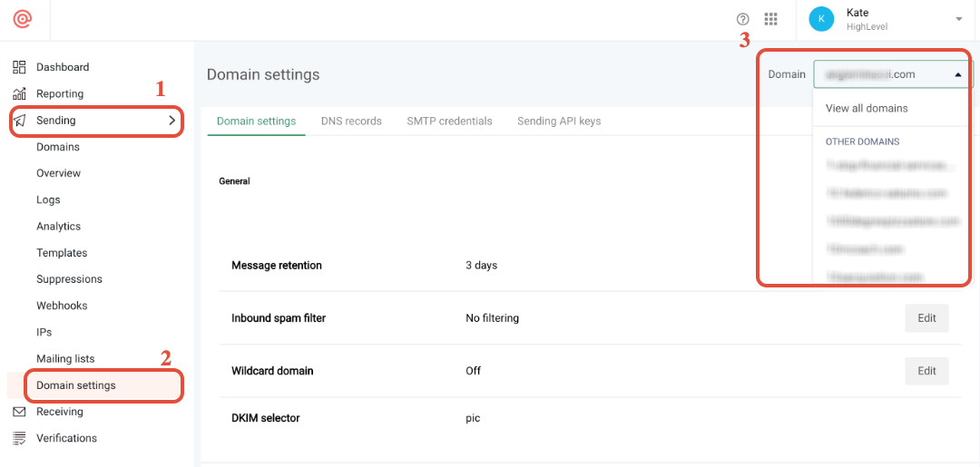Edit the Wildcard domain setting
This screenshot has width=980, height=467.
tap(926, 371)
